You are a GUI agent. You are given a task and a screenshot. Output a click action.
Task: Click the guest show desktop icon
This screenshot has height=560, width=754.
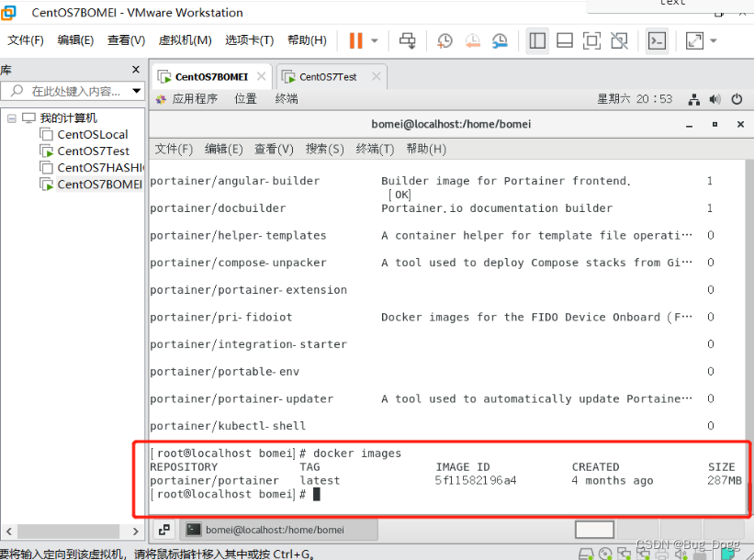coord(164,530)
